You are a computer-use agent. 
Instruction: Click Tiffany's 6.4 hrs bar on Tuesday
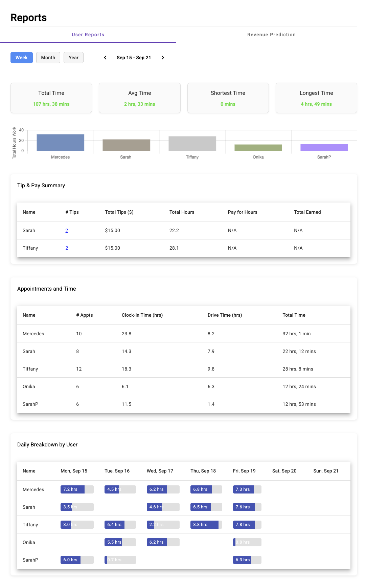[x=120, y=525]
